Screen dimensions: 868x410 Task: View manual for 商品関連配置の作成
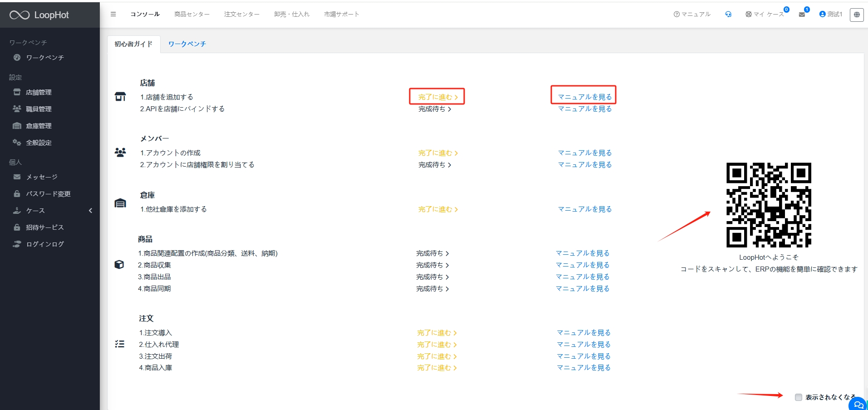point(583,253)
